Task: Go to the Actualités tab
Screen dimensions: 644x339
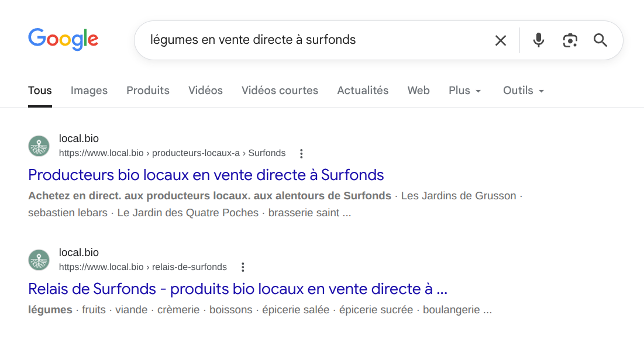Action: pos(363,91)
